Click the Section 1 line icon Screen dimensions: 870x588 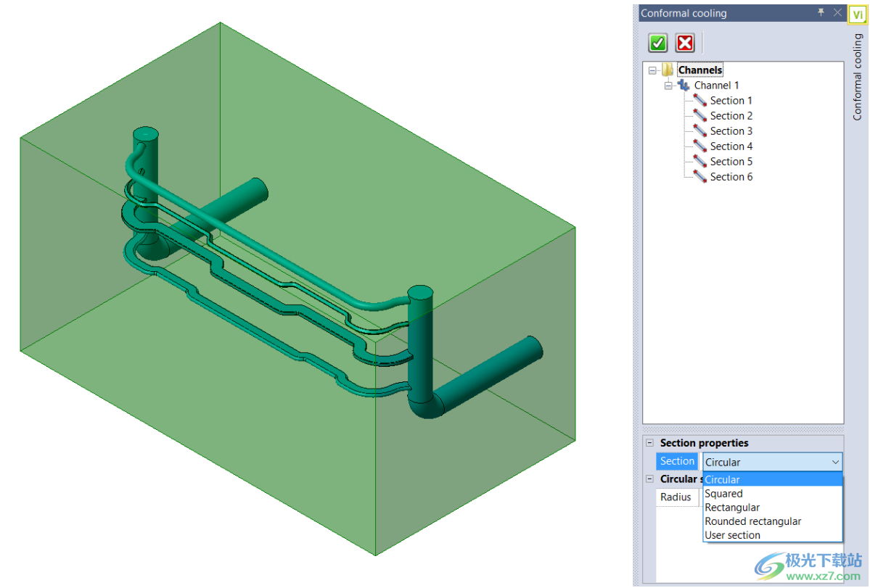click(699, 100)
